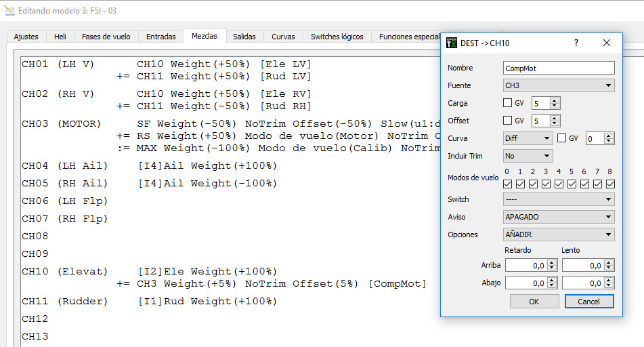Click the Nombre field containing CompMot
644x347 pixels.
click(559, 68)
